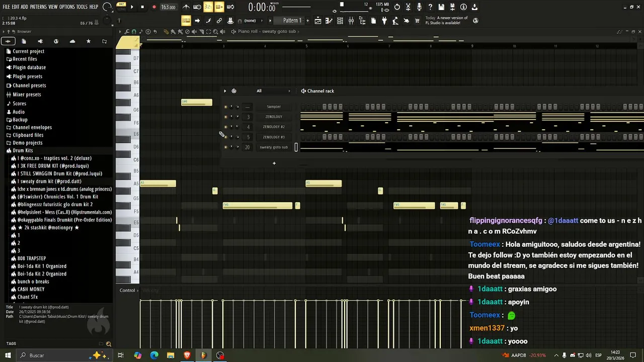
Task: Open the Windows Start button
Action: [8, 355]
